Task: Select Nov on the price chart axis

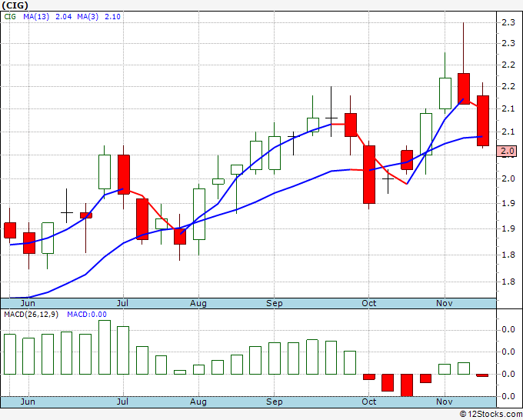Action: [445, 303]
